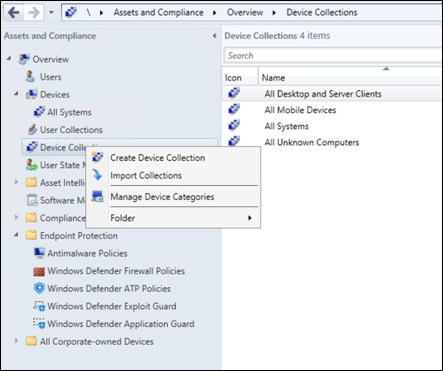The height and width of the screenshot is (371, 443).
Task: Select User Collections in the tree
Action: click(x=71, y=130)
